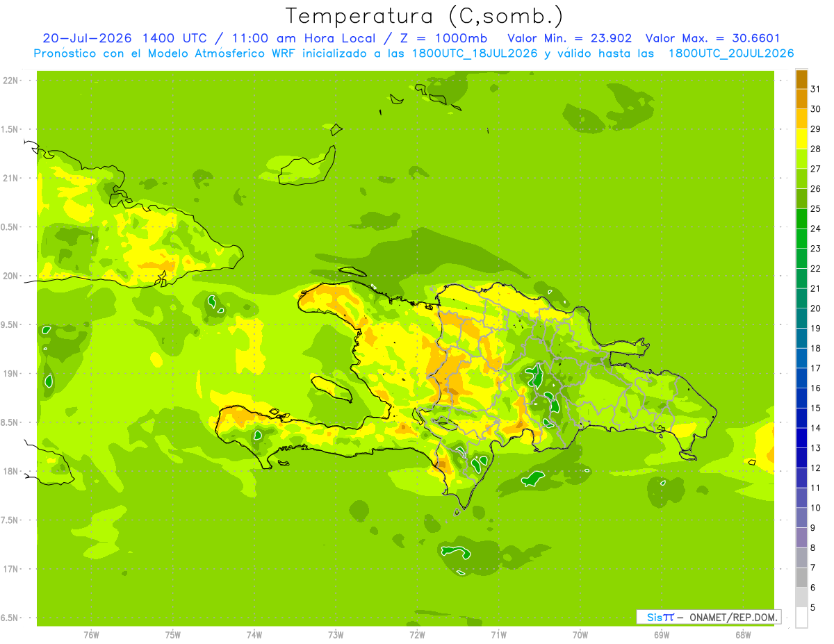
Task: Click the 15 degree blue legend swatch
Action: pos(801,398)
